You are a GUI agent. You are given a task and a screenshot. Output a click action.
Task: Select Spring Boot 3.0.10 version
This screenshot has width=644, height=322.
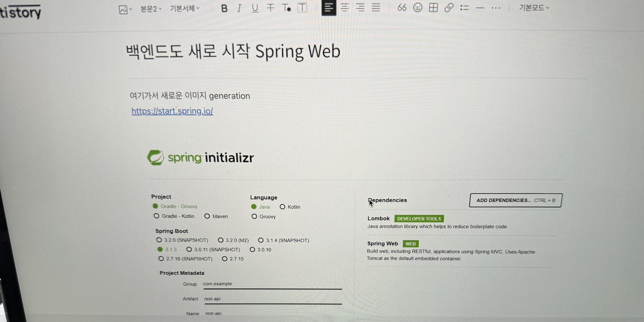[x=260, y=249]
